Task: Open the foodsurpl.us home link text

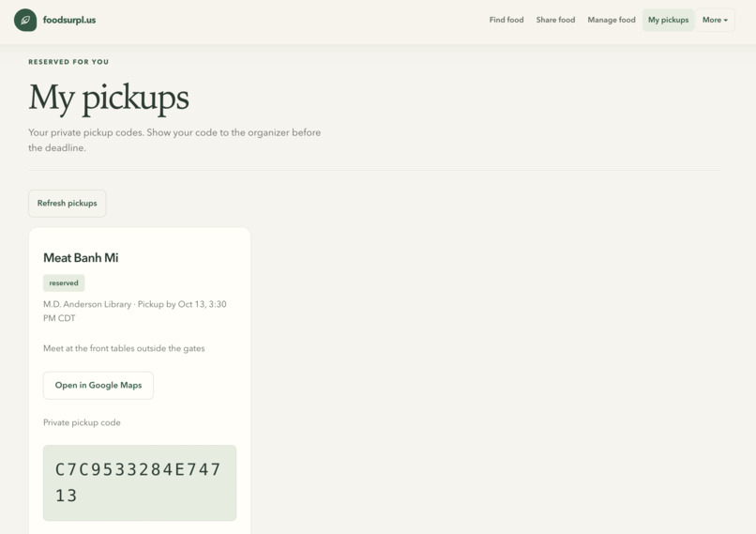Action: pyautogui.click(x=69, y=20)
